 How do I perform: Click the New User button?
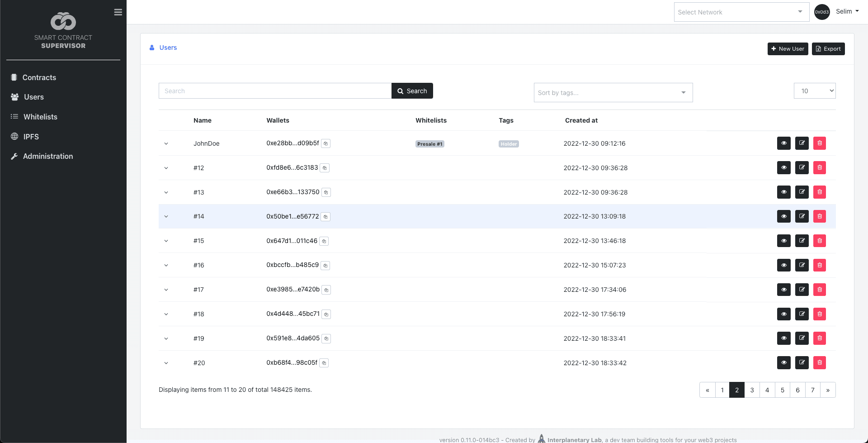[x=788, y=49]
